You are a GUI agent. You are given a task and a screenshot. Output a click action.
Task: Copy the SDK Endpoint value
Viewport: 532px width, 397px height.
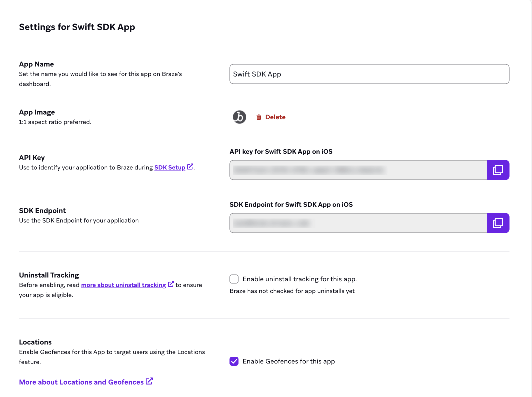coord(498,223)
